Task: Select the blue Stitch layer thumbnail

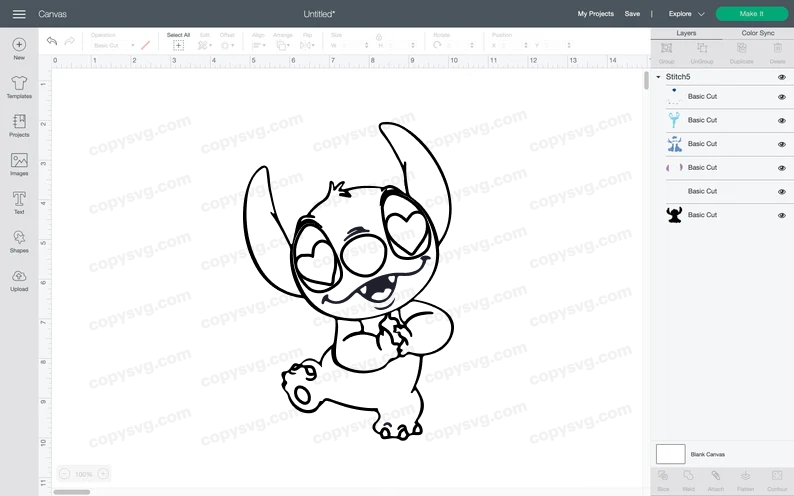Action: [x=674, y=144]
